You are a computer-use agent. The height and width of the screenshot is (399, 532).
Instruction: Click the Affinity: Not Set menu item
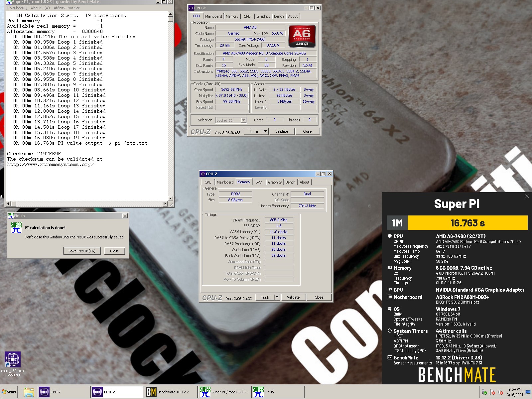(x=66, y=8)
